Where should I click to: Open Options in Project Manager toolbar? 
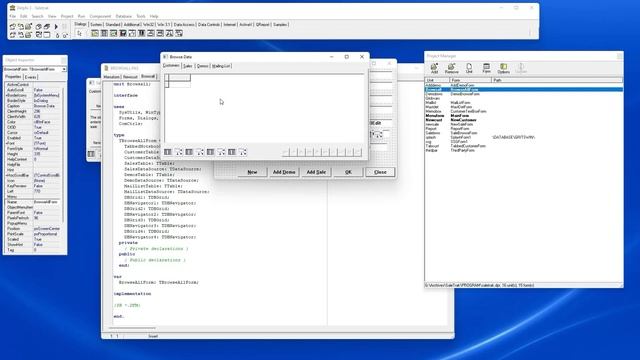tap(503, 68)
